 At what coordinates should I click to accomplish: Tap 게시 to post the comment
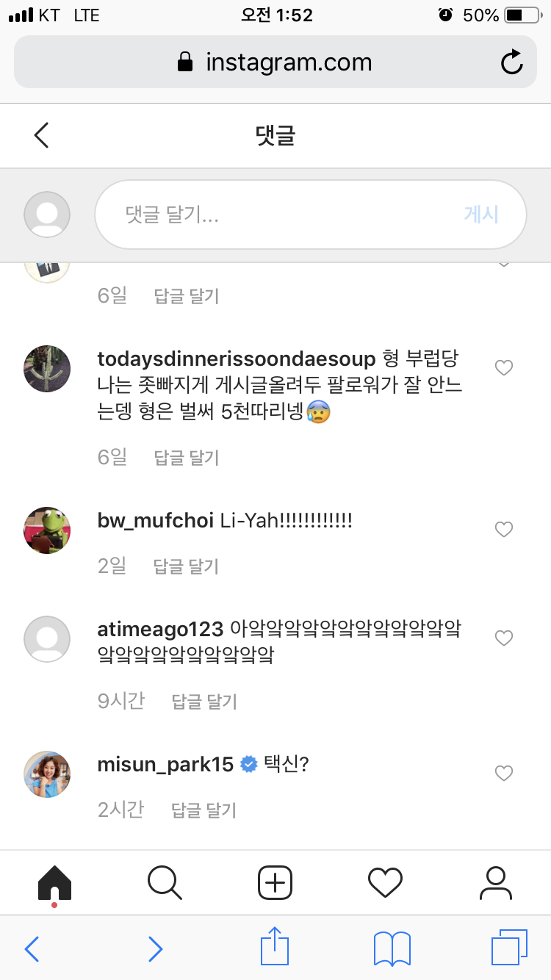click(481, 215)
